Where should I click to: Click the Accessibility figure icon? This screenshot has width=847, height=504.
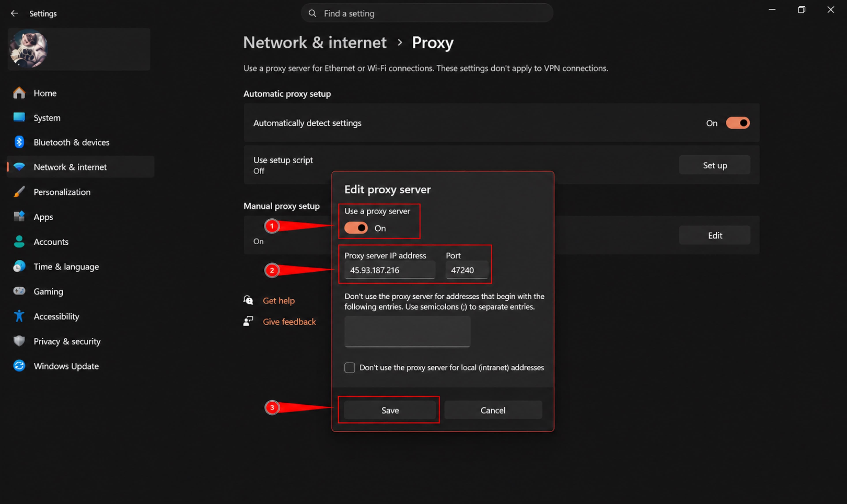[19, 316]
